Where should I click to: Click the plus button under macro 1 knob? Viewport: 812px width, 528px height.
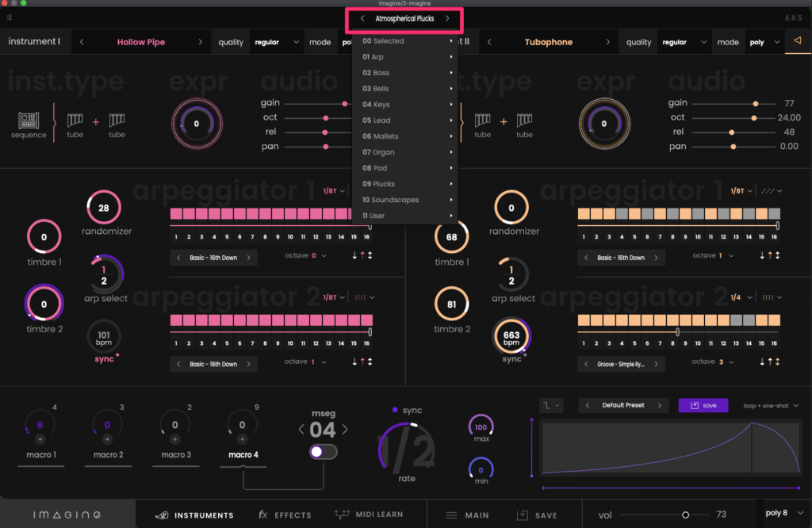click(40, 439)
